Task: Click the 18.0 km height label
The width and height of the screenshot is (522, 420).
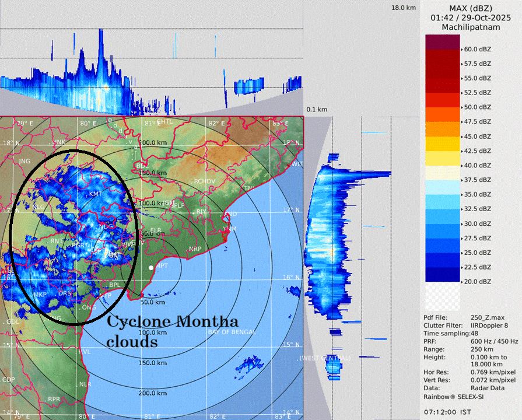Action: [404, 8]
